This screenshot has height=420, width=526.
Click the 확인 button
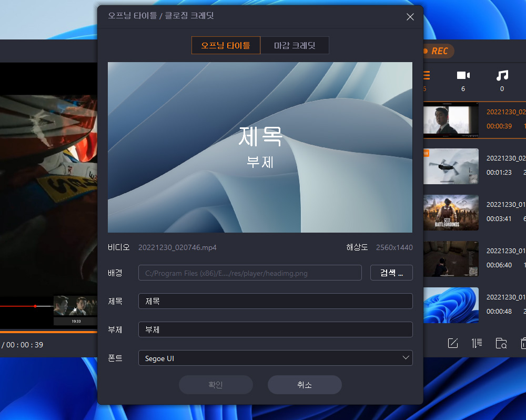[216, 385]
